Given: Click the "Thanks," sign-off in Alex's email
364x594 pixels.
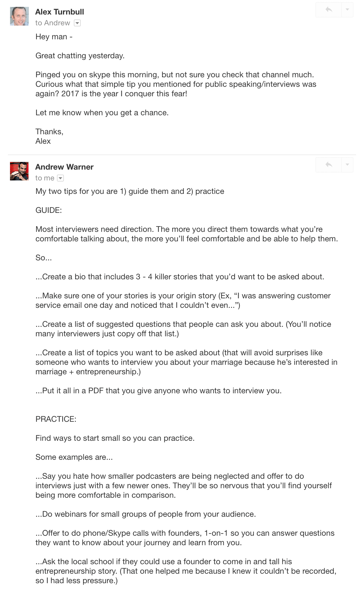Looking at the screenshot, I should point(49,132).
